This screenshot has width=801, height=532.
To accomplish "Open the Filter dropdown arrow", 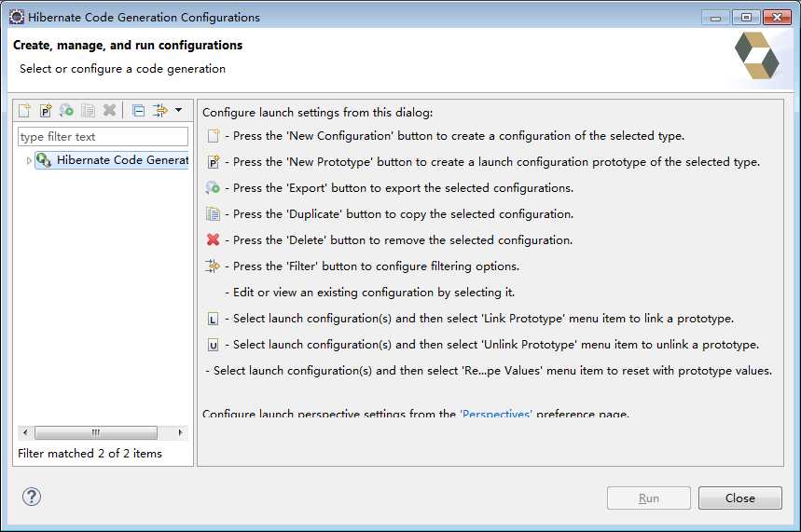I will coord(179,110).
